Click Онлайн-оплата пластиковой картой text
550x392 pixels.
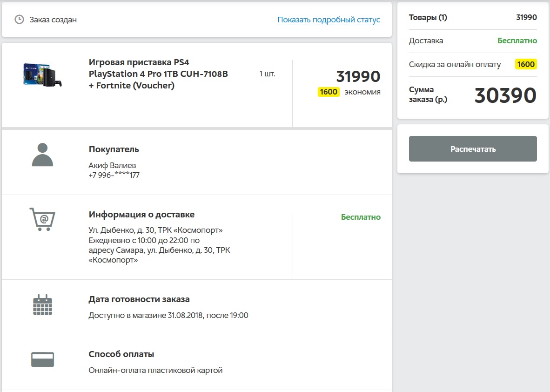point(155,371)
